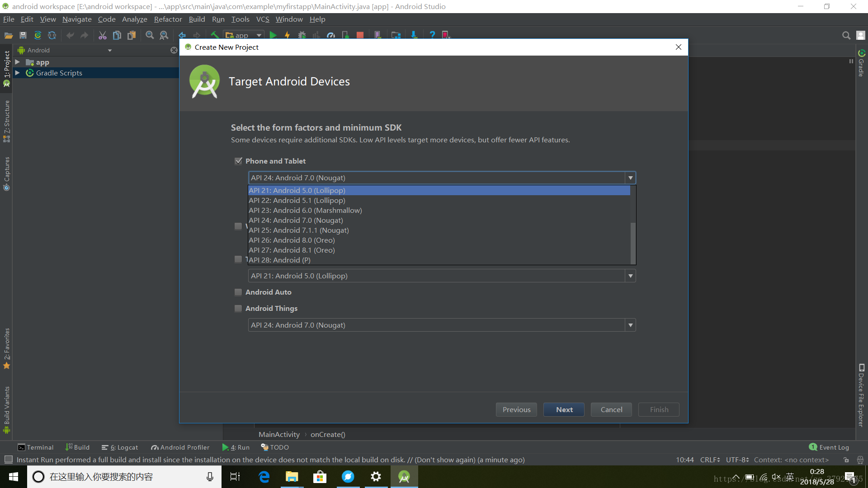Check the checkbox hidden beside API 25 row
Viewport: 868px width, 488px height.
pyautogui.click(x=238, y=226)
